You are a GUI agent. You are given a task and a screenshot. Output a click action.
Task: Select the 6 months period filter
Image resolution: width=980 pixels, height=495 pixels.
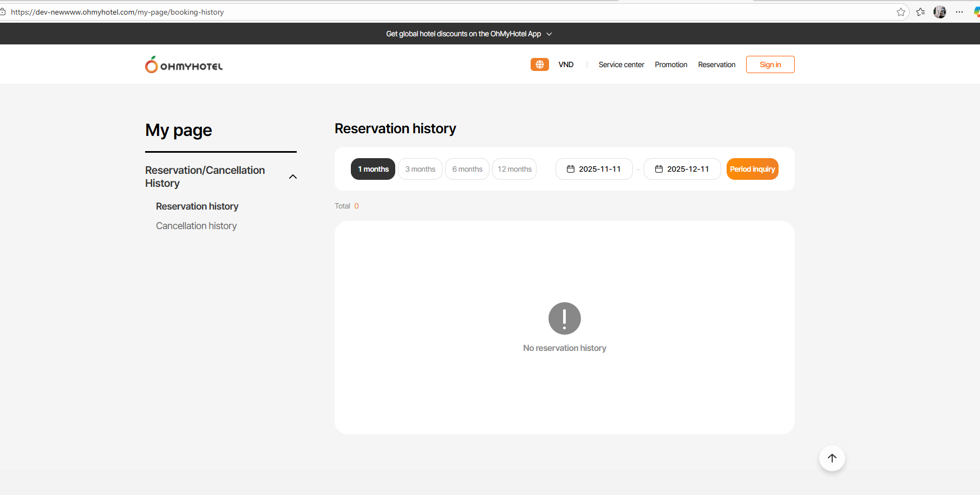467,169
